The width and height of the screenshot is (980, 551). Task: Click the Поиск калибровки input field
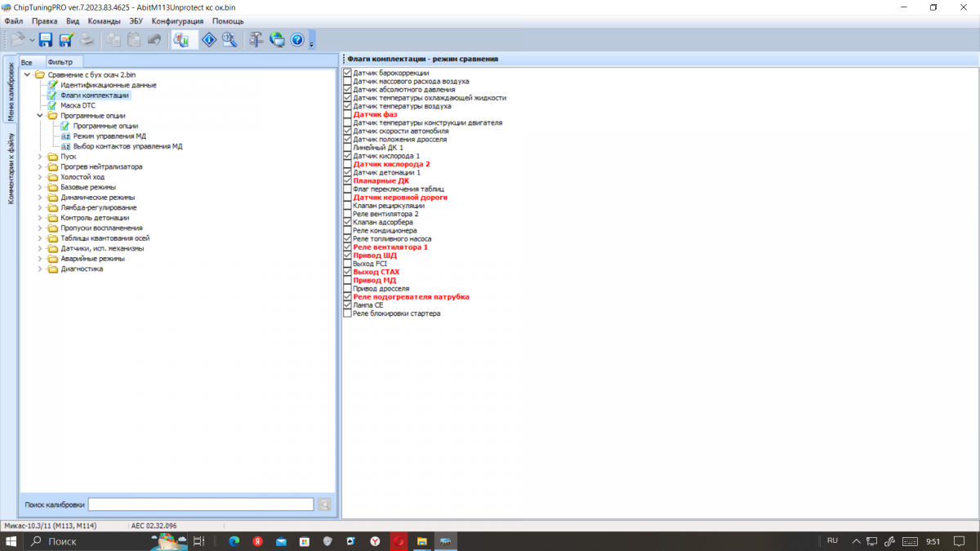(201, 504)
